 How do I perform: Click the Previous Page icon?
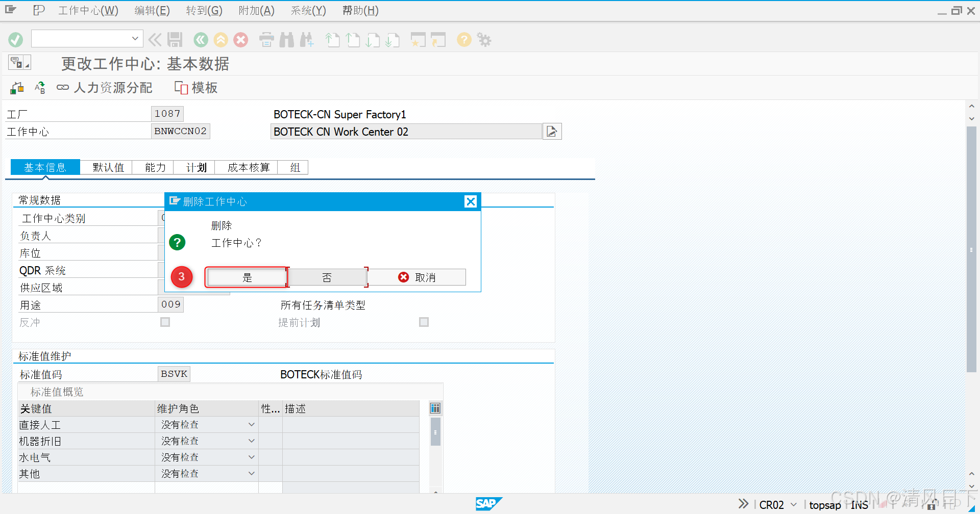[x=353, y=40]
